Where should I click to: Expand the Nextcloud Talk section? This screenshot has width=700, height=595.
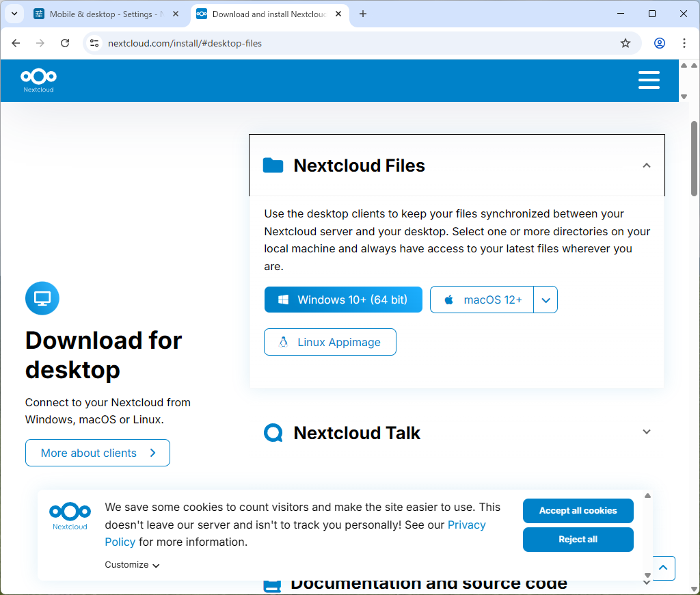tap(646, 432)
